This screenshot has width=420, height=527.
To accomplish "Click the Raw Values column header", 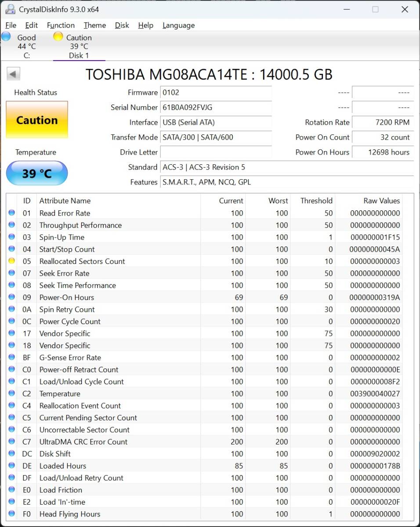I will coord(381,201).
